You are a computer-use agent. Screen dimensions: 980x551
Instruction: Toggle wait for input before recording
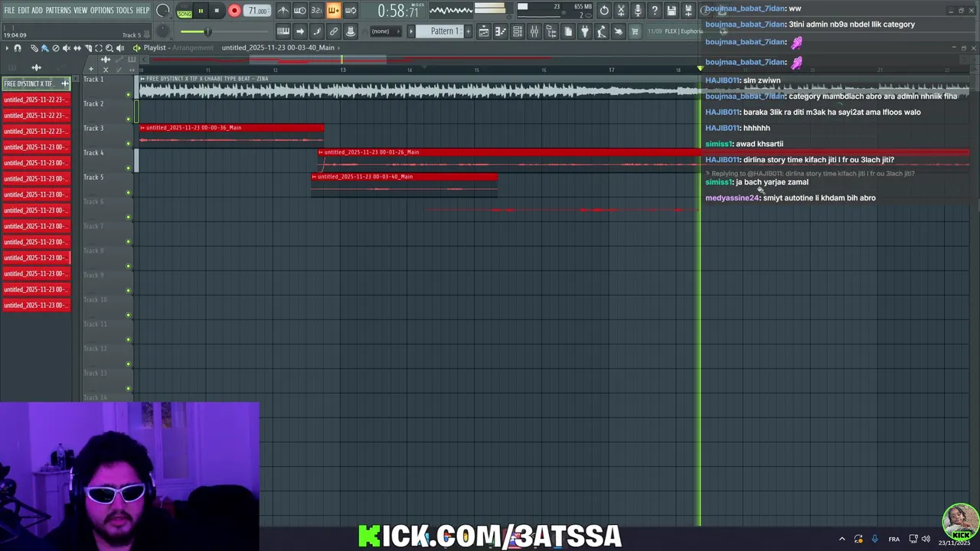[299, 11]
